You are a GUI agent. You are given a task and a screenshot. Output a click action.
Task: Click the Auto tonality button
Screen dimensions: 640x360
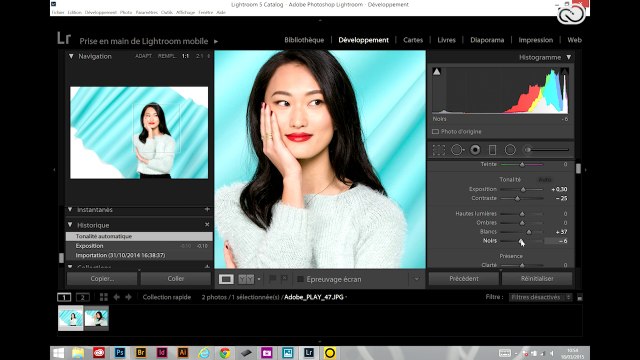click(x=545, y=180)
